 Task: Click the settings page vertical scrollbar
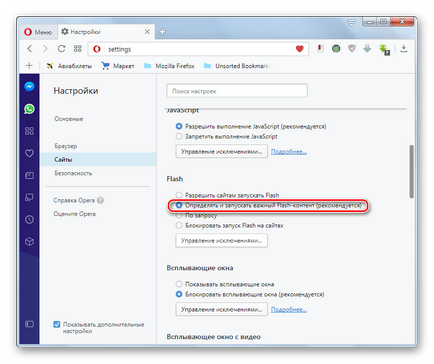coord(411,172)
